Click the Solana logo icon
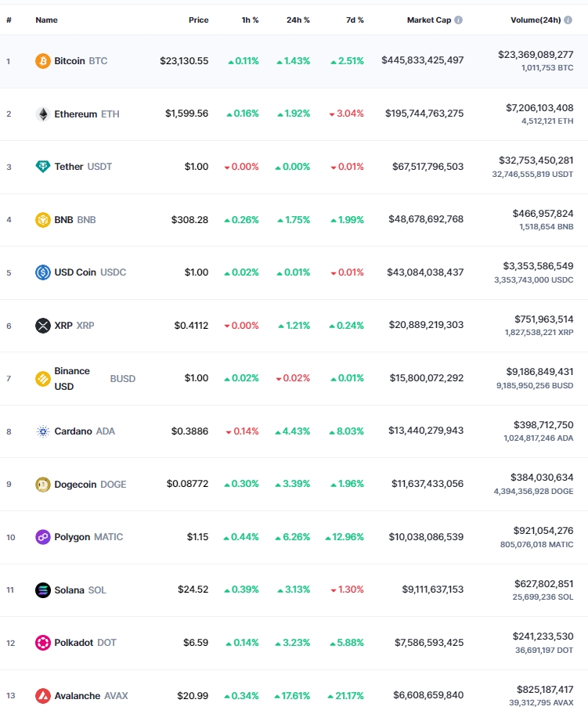Image resolution: width=588 pixels, height=714 pixels. pos(43,590)
